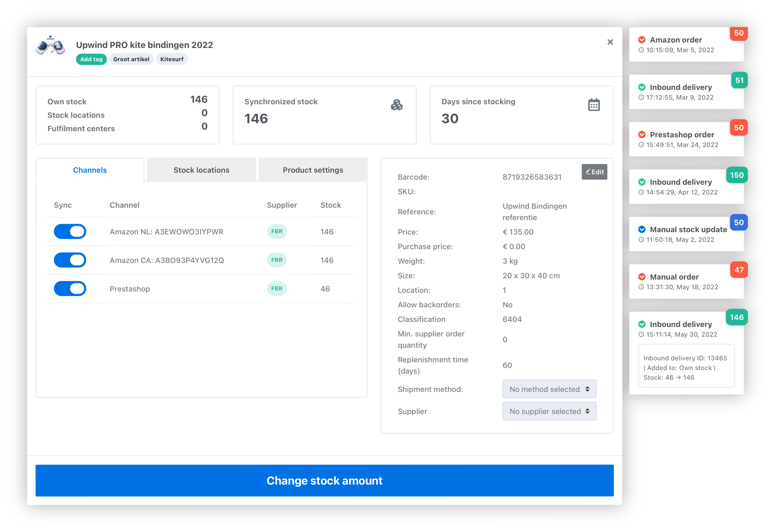Image resolution: width=775 pixels, height=532 pixels.
Task: Switch to the Product settings tab
Action: pyautogui.click(x=312, y=169)
